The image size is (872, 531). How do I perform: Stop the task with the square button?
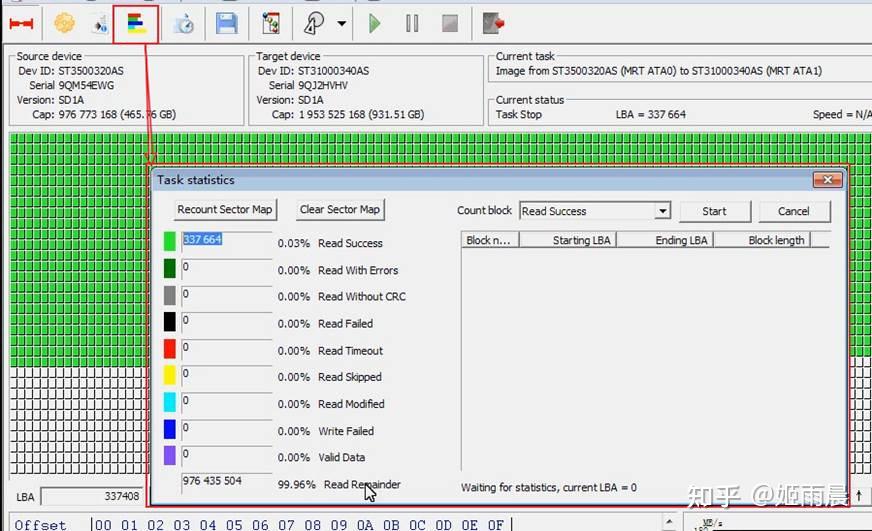tap(450, 24)
